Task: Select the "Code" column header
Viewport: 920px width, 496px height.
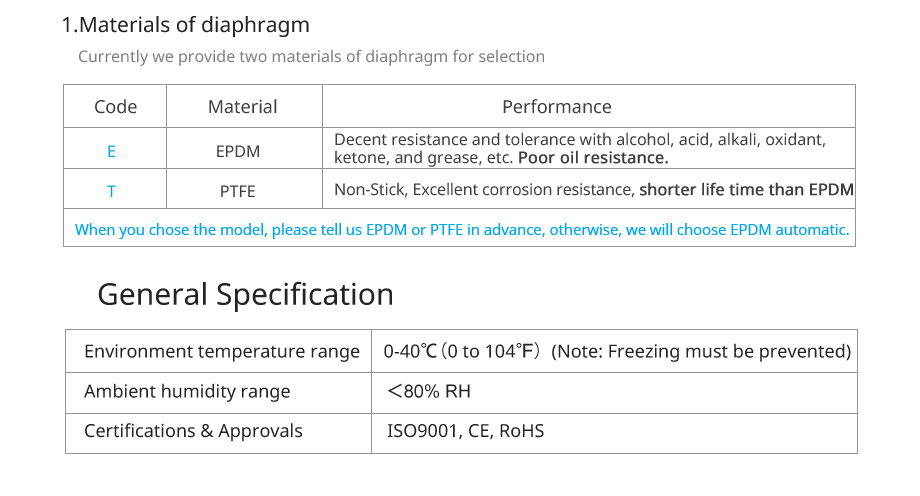Action: coord(115,107)
